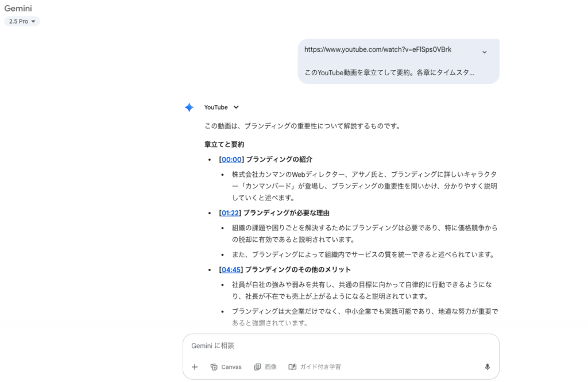Focus the 'Gemini に相談' input field
588x382 pixels.
pos(341,346)
